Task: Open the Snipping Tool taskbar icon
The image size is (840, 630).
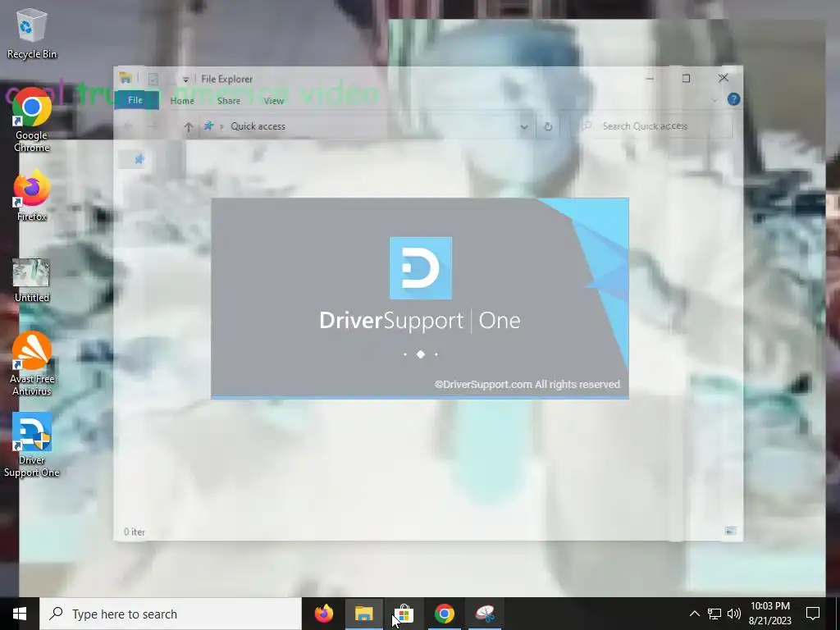Action: 484,614
